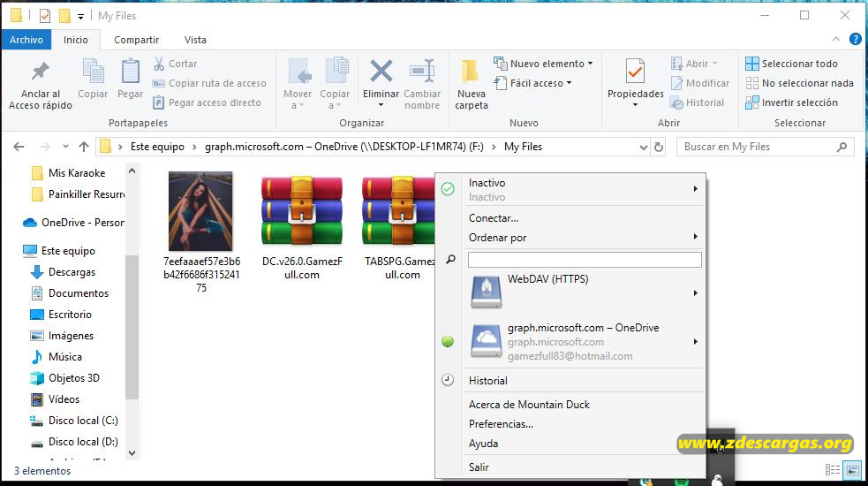The width and height of the screenshot is (868, 486).
Task: Open Objetos 3D in the navigation pane
Action: (x=65, y=378)
